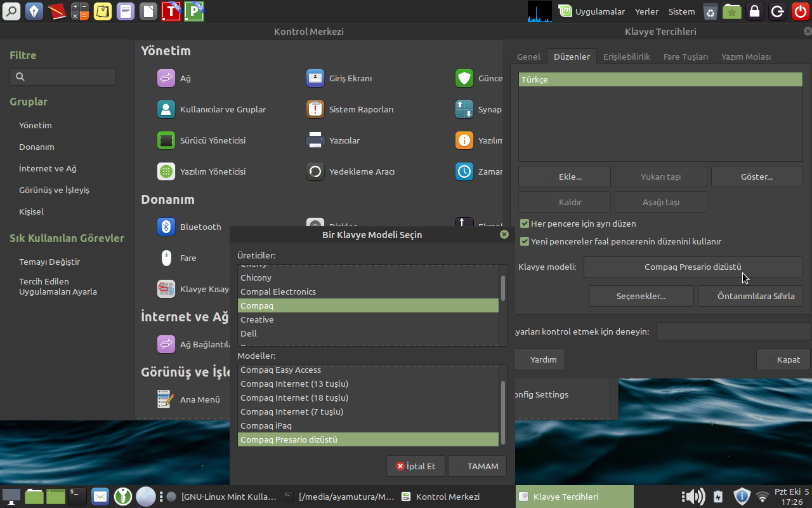This screenshot has height=508, width=812.
Task: Switch to the Erişilebilirlik tab
Action: 627,57
